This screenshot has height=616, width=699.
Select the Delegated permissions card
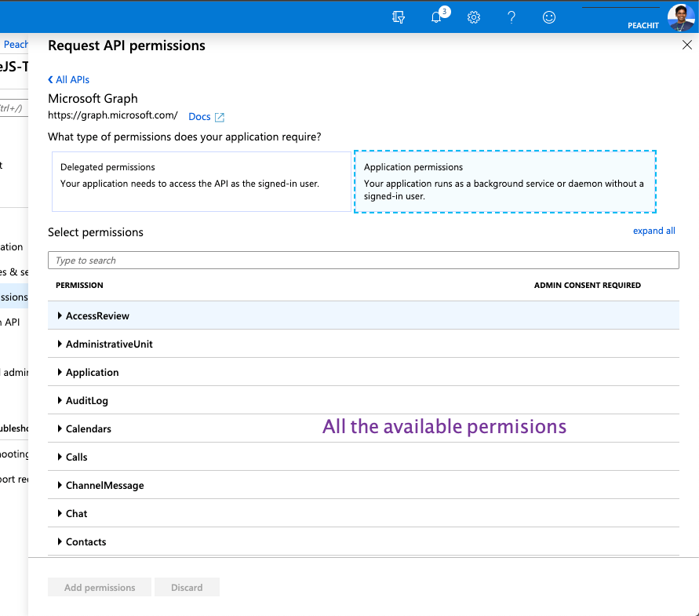(x=202, y=181)
